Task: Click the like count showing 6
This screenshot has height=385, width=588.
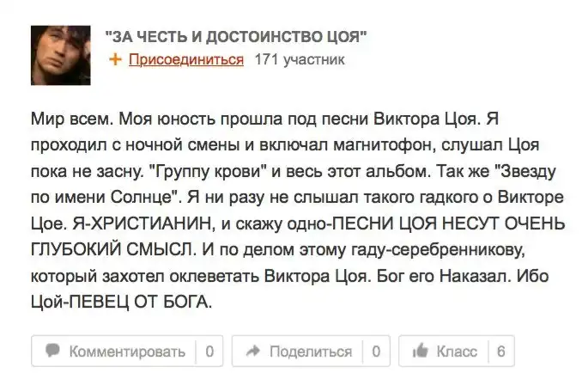Action: 500,351
